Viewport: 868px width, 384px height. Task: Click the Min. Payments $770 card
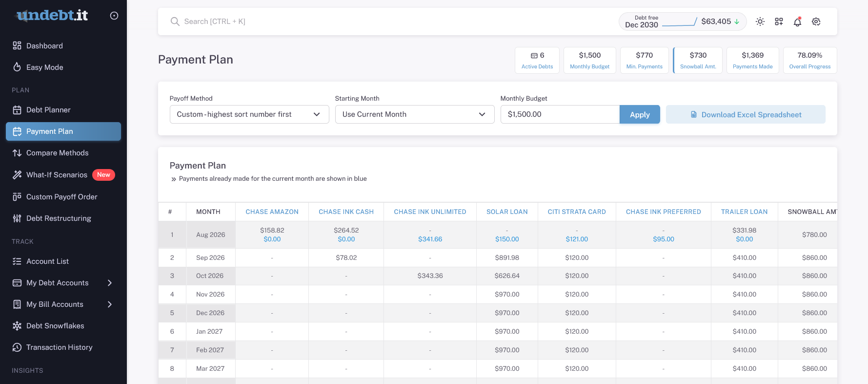tap(645, 60)
